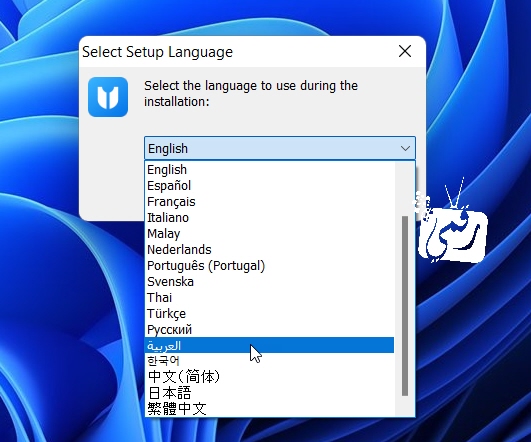
Task: Click the English language selection field
Action: tap(280, 148)
